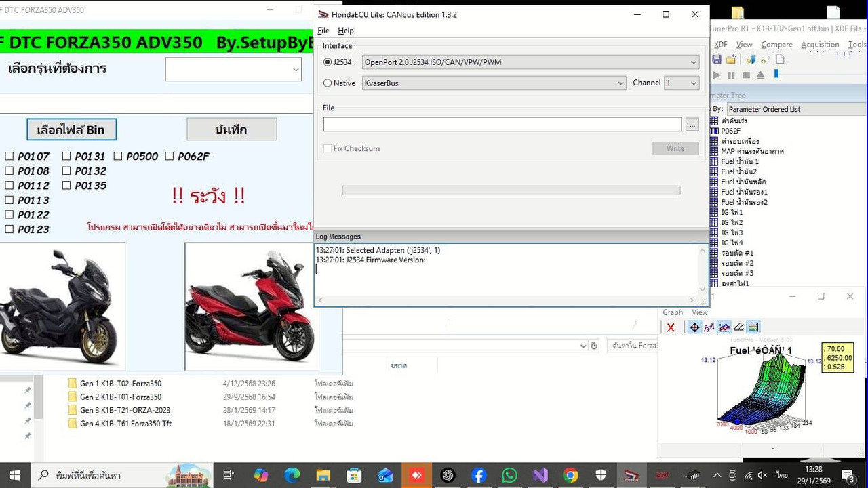Open Task View on the taskbar
The height and width of the screenshot is (488, 868).
(x=229, y=475)
